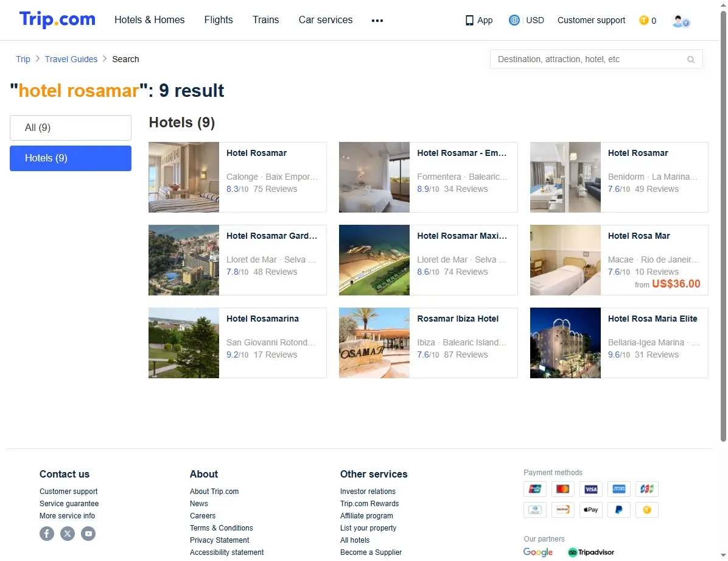
Task: Open the Trains menu
Action: [x=265, y=20]
